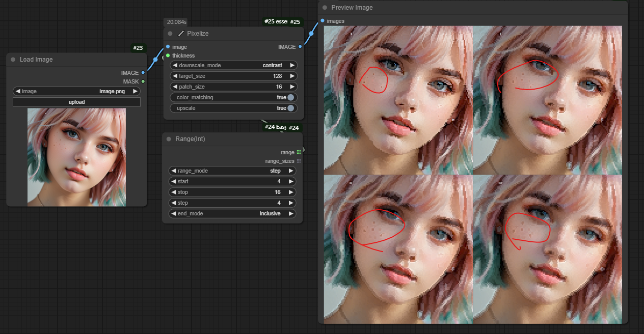Disable the upscale toggle
This screenshot has width=644, height=334.
click(x=290, y=108)
